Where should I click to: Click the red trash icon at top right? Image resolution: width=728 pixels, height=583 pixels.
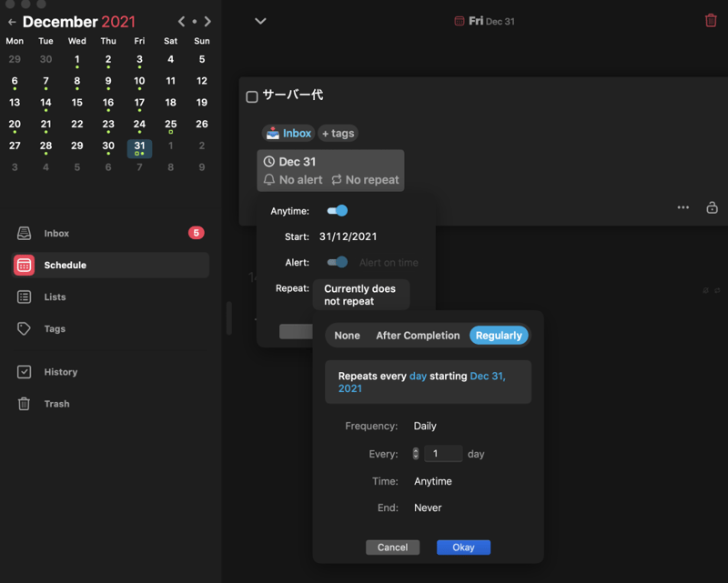tap(711, 20)
